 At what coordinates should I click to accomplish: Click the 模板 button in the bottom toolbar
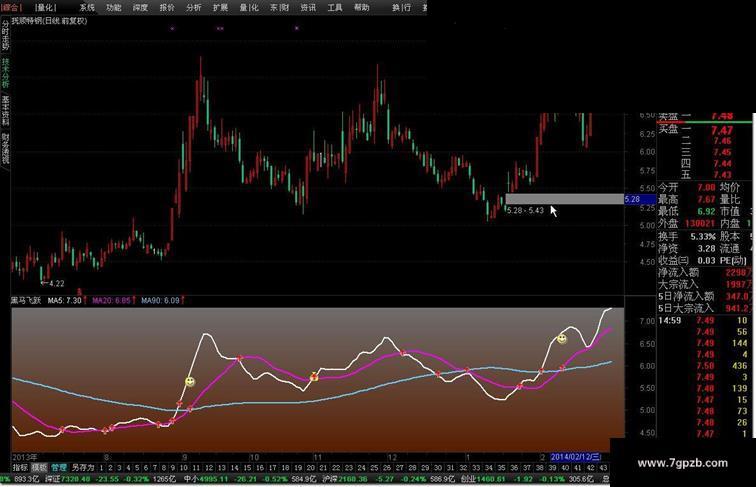[x=40, y=467]
